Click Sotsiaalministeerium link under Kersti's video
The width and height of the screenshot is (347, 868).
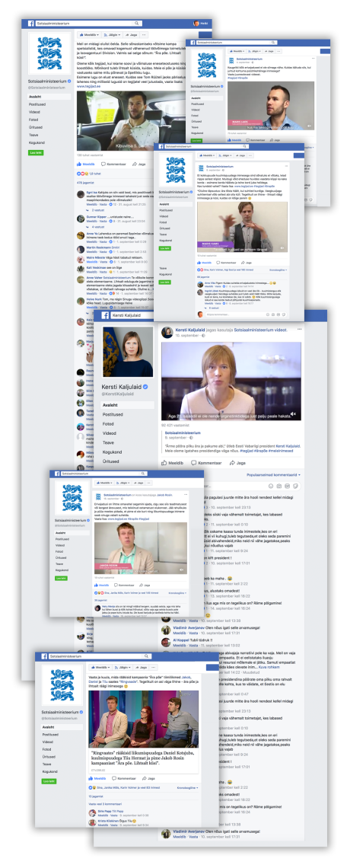point(182,432)
